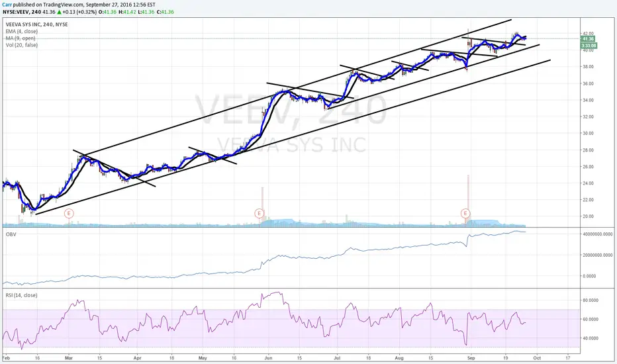This screenshot has width=617, height=364.
Task: Click the May label on the time axis
Action: [203, 358]
